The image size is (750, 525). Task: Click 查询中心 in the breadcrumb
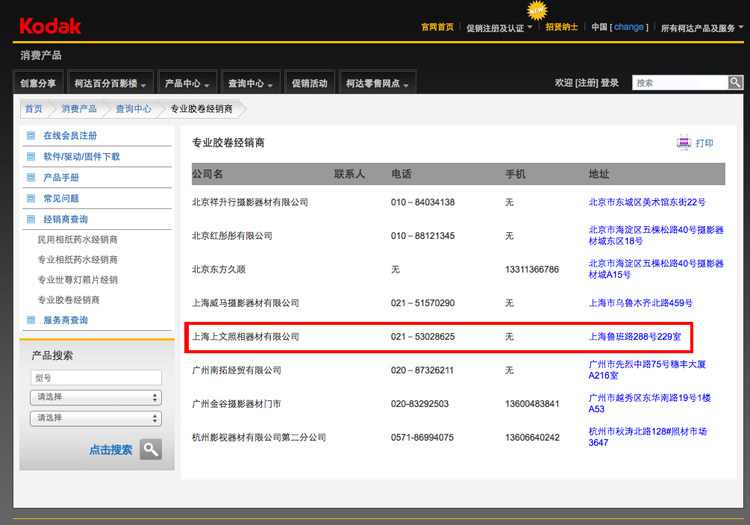point(133,109)
